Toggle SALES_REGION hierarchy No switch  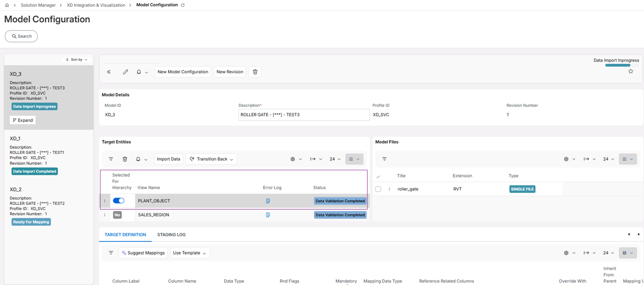117,215
